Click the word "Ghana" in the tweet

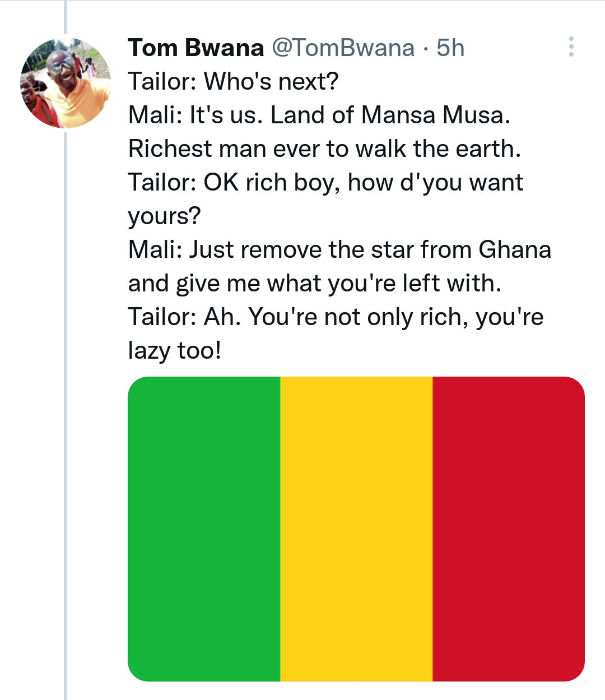point(515,250)
